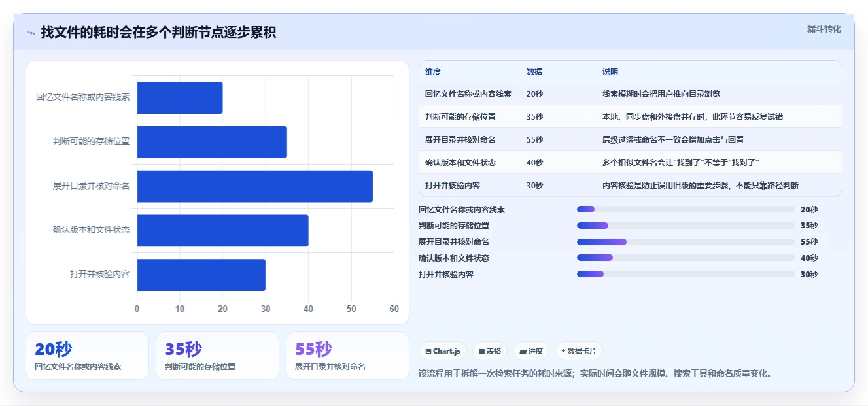This screenshot has width=868, height=406.
Task: Select the Chart.js chip
Action: coord(442,351)
